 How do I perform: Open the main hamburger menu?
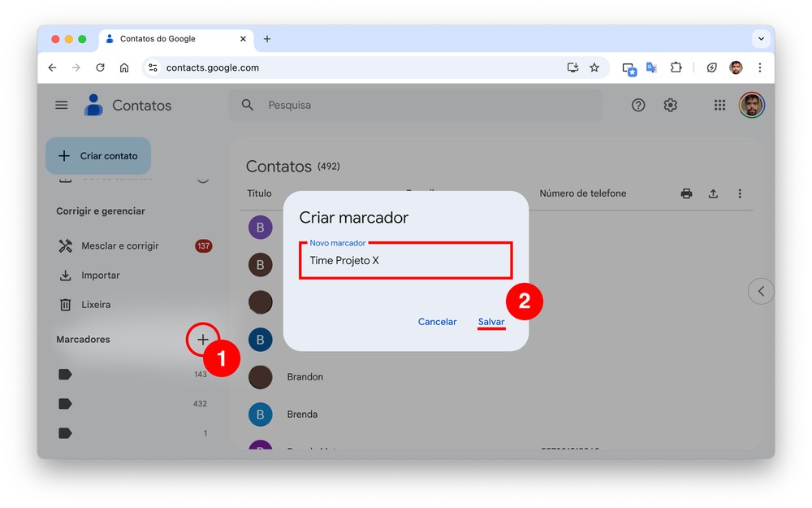pos(62,105)
